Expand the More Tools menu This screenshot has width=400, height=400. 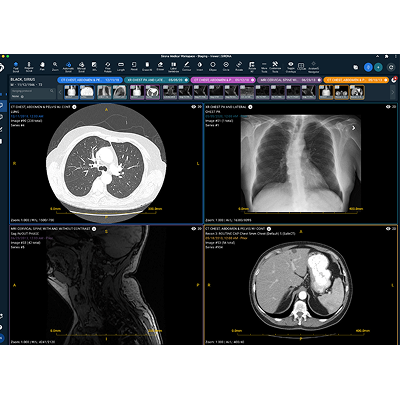pos(264,66)
